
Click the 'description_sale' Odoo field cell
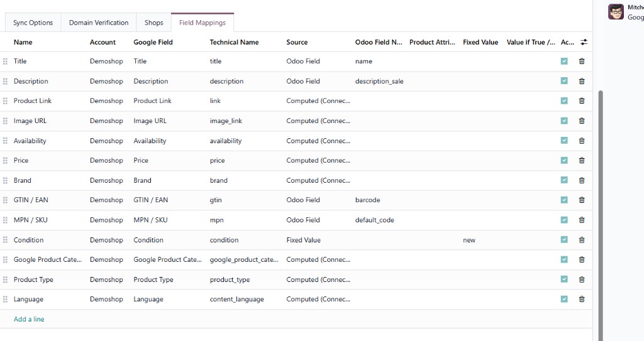379,81
